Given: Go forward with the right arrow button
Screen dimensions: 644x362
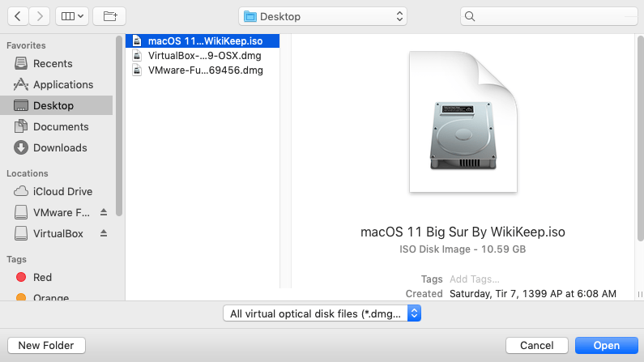Looking at the screenshot, I should pos(40,16).
